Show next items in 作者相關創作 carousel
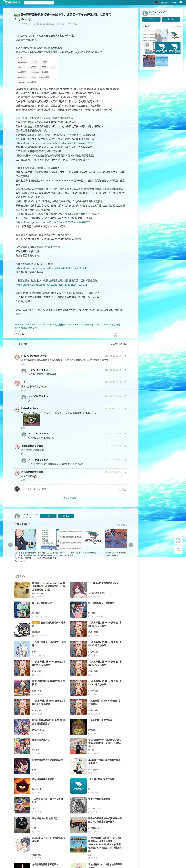186x868 pixels. pyautogui.click(x=131, y=545)
